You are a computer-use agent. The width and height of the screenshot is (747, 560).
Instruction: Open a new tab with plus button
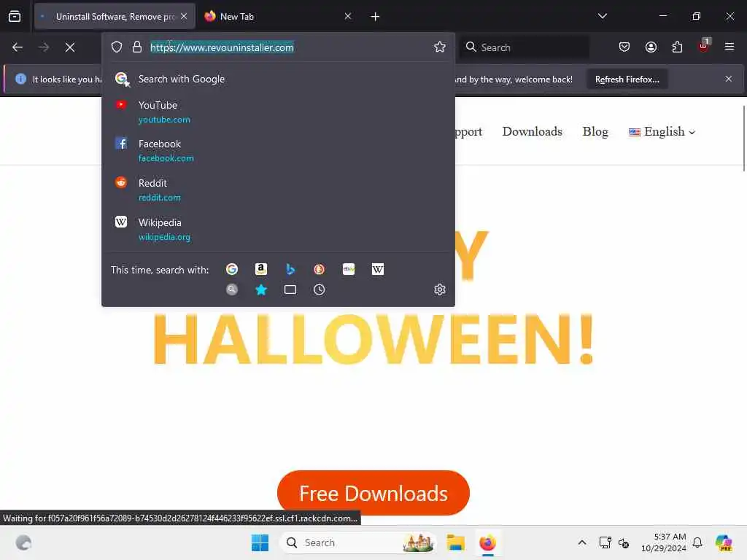pos(375,17)
